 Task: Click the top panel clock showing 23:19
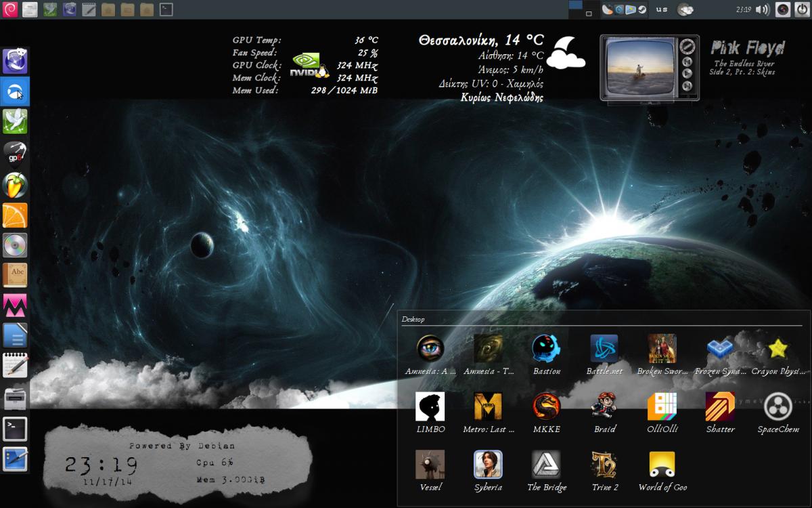tap(743, 9)
